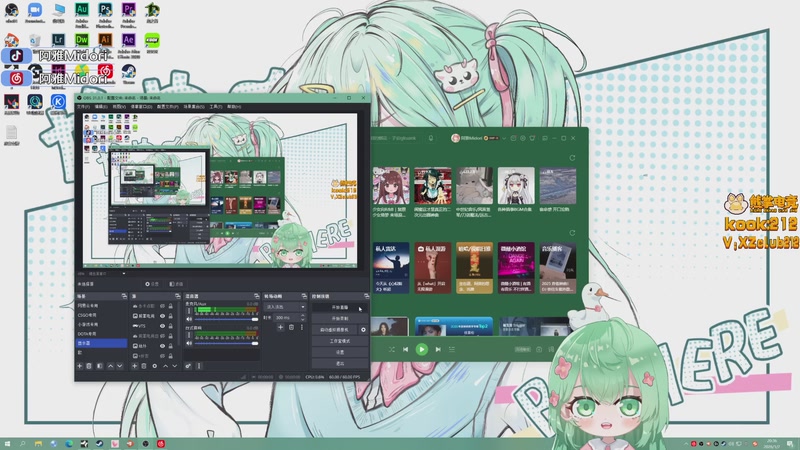Toggle visibility eye of topmost source row
Screen dimensions: 800x450
coord(162,306)
